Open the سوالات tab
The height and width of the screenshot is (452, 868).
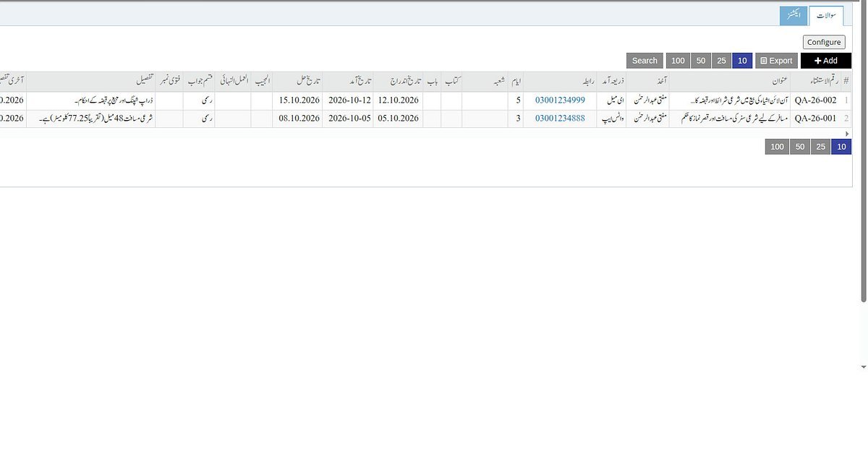[x=826, y=16]
